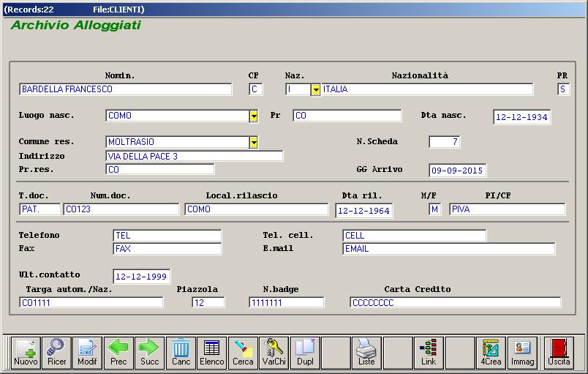Viewport: 588px width, 374px height.
Task: Click the Pr.res. field CO
Action: pyautogui.click(x=159, y=169)
